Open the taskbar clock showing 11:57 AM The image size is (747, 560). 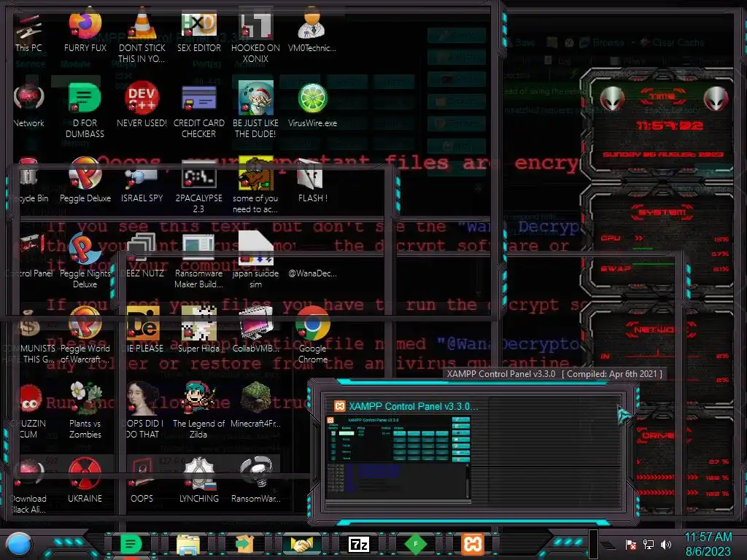pyautogui.click(x=708, y=544)
